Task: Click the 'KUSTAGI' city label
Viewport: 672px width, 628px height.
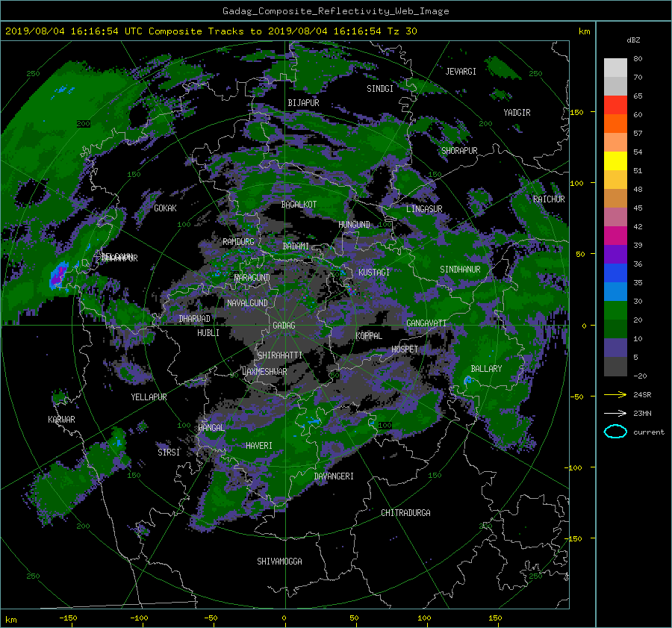Action: click(374, 273)
